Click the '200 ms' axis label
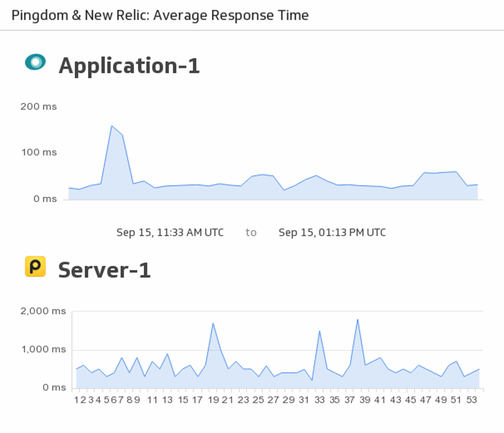 click(x=39, y=107)
